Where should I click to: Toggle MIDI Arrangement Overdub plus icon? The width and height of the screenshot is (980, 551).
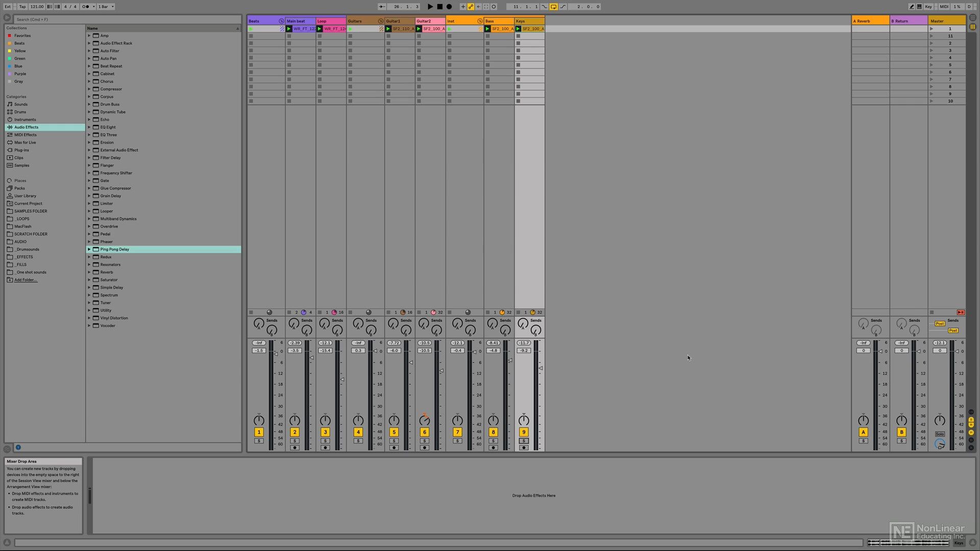click(x=463, y=7)
